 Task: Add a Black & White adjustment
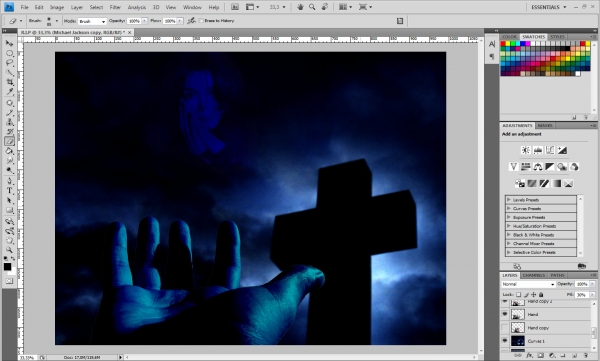pyautogui.click(x=550, y=167)
